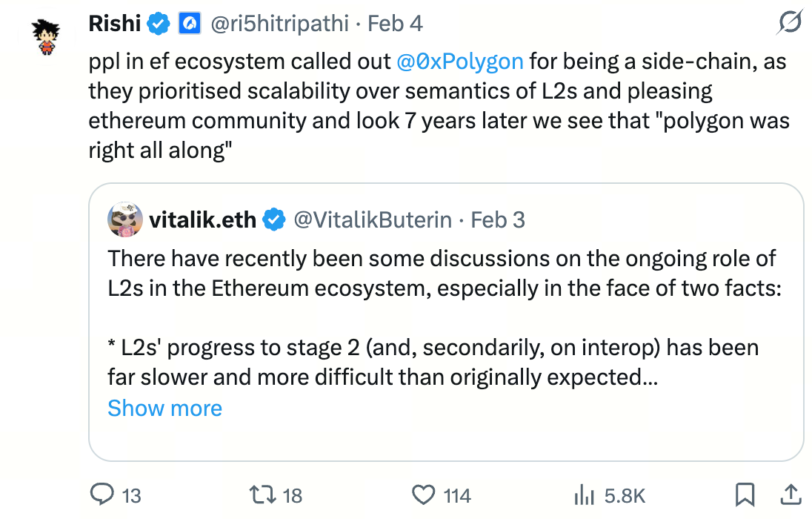Open the @0xPolygon mention link
Image resolution: width=812 pixels, height=519 pixels.
point(460,61)
